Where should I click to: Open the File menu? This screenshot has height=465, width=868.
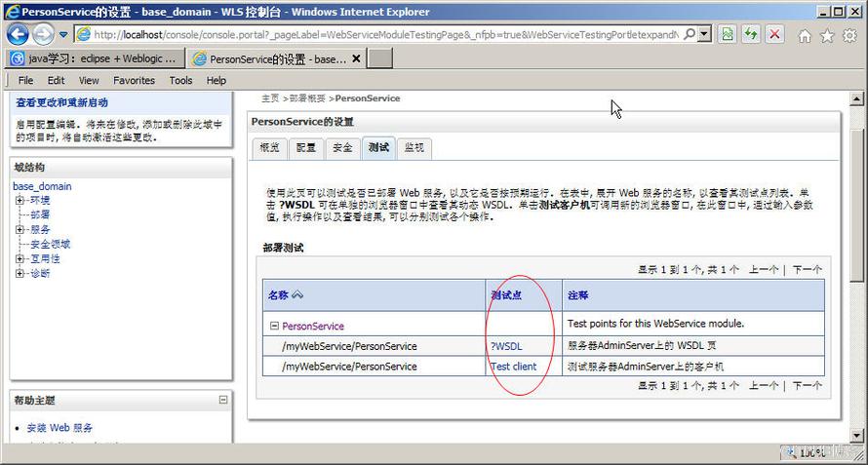25,80
